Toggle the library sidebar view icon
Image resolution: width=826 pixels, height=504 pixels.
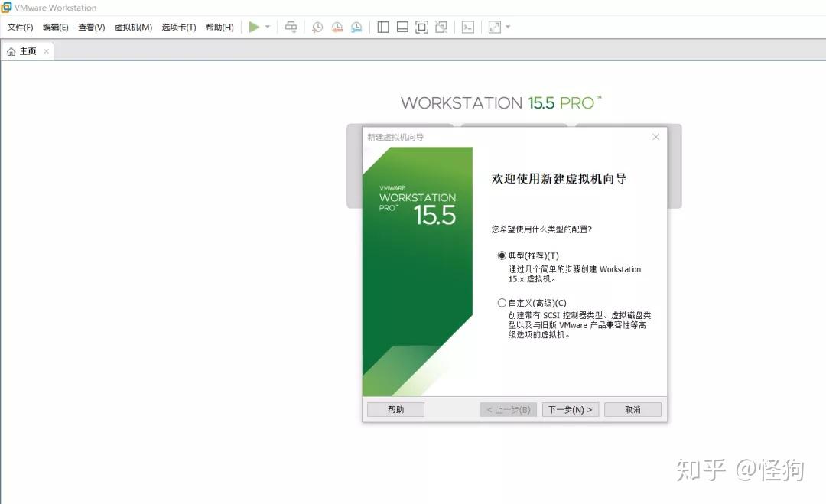383,28
